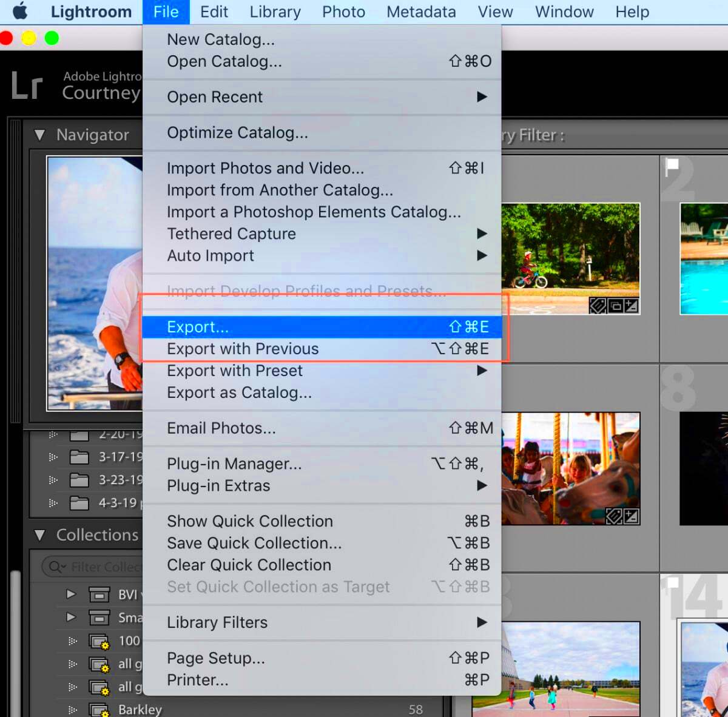Expand the Export with Preset submenu
The width and height of the screenshot is (728, 717).
pyautogui.click(x=322, y=371)
